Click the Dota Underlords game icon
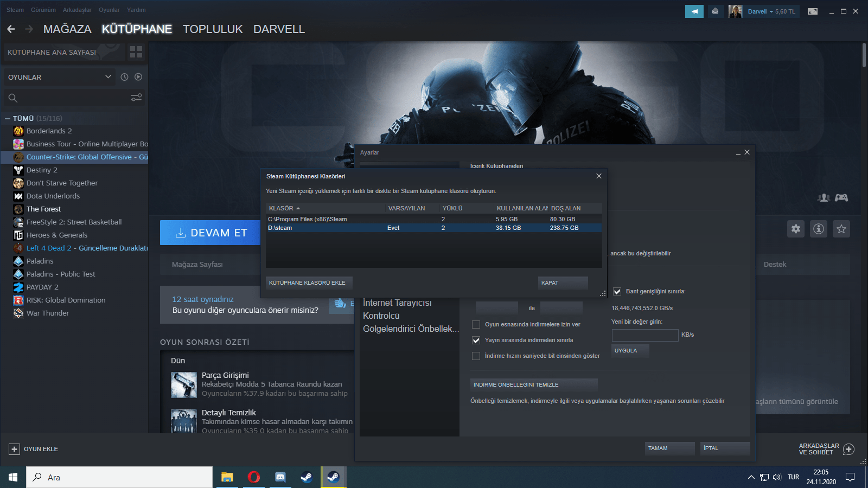The image size is (868, 488). click(18, 196)
